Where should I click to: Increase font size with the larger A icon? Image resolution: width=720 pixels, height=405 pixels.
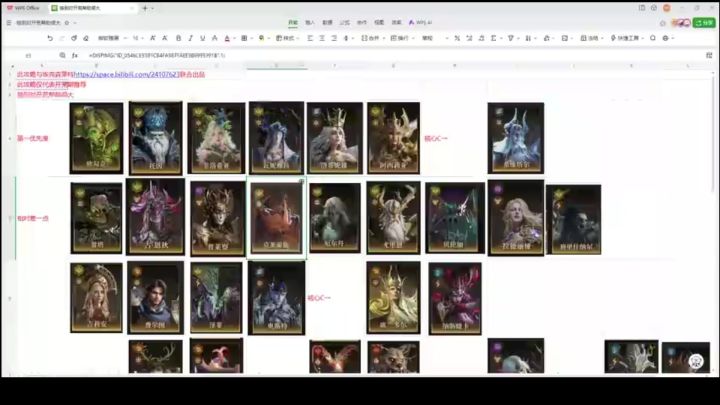pyautogui.click(x=152, y=38)
